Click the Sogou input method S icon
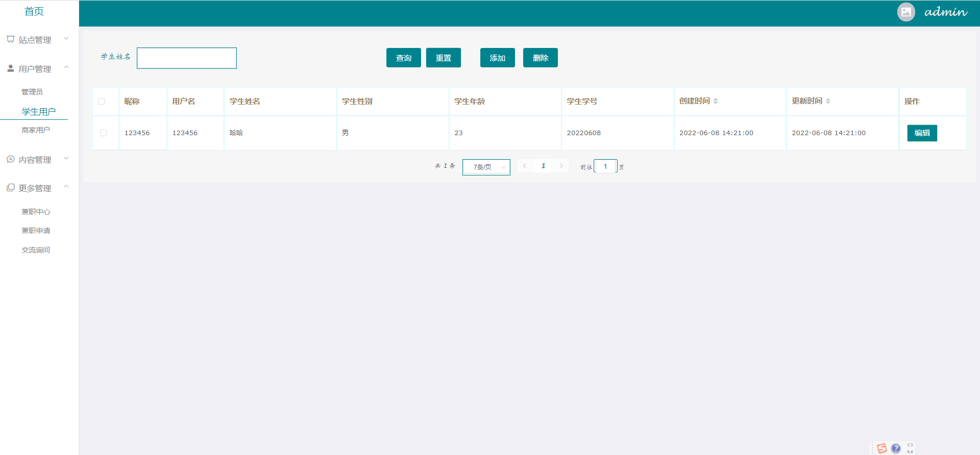This screenshot has height=455, width=980. (x=881, y=448)
